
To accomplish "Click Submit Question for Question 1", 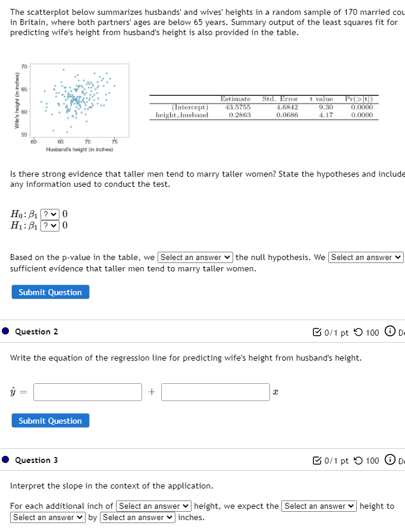I will [50, 292].
